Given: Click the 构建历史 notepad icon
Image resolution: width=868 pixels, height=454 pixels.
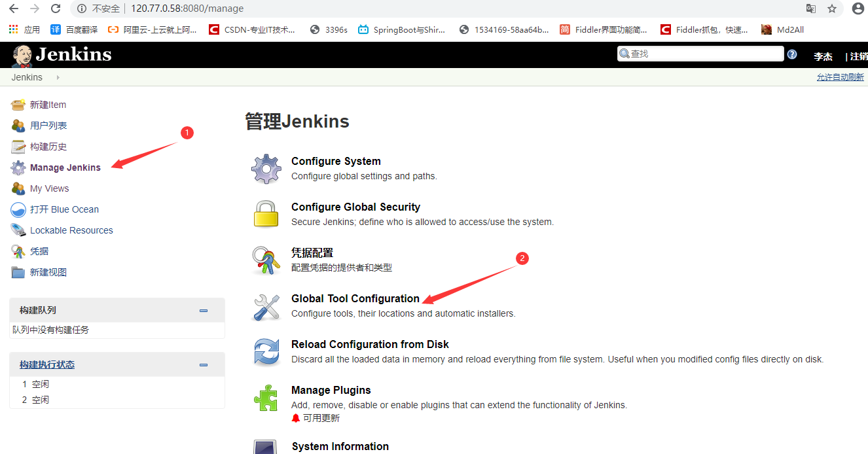Looking at the screenshot, I should 18,147.
